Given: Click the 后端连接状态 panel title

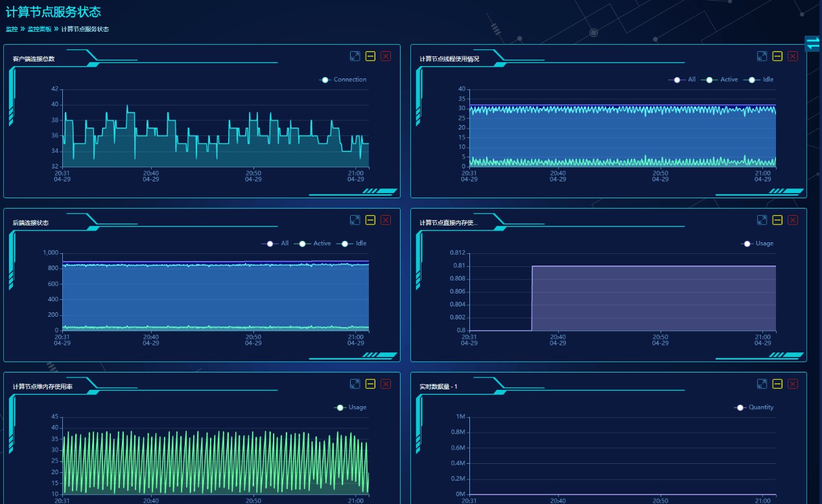Looking at the screenshot, I should [x=30, y=223].
